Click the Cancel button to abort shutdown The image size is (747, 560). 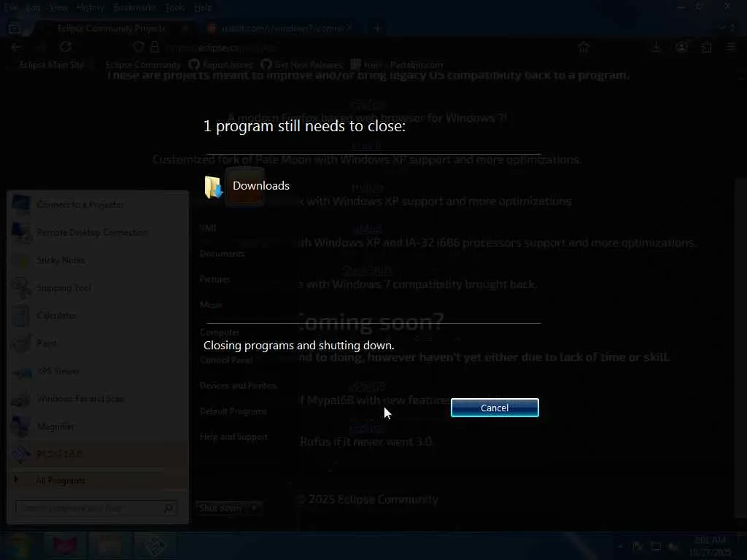pyautogui.click(x=495, y=408)
